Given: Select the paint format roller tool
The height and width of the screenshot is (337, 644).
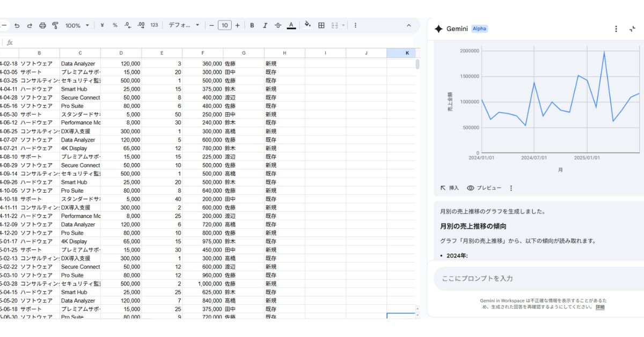Looking at the screenshot, I should (x=55, y=25).
